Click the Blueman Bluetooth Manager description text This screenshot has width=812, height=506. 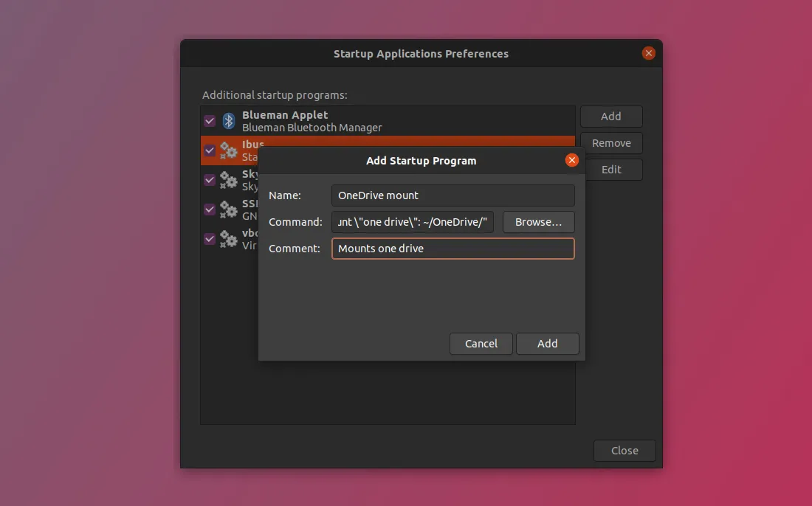click(x=312, y=128)
